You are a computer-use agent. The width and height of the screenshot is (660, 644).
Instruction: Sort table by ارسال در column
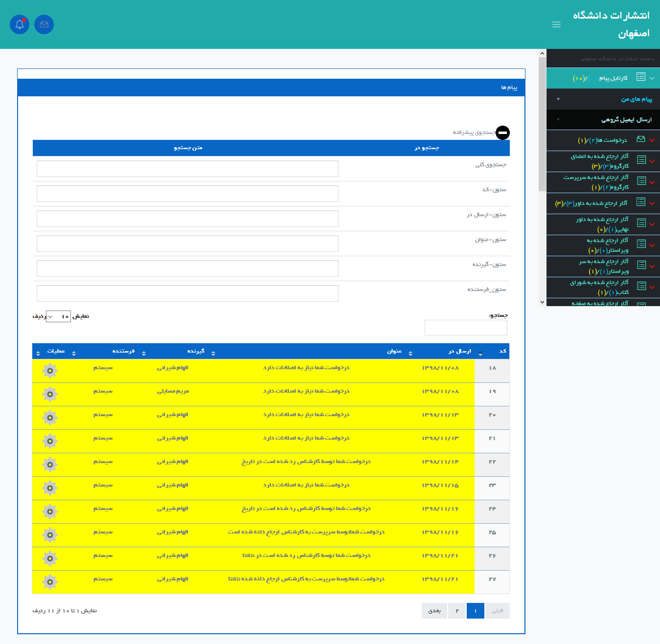point(460,351)
